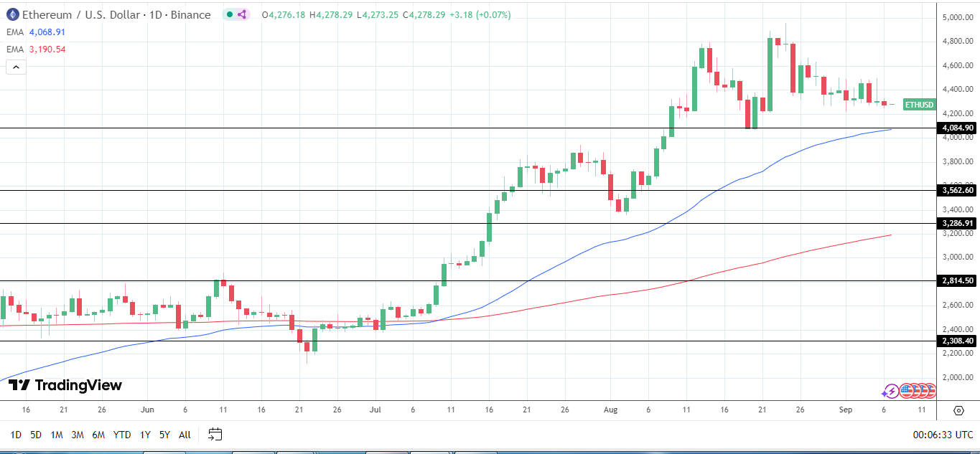980x454 pixels.
Task: Select the 3,562.60 horizontal line label
Action: click(x=958, y=190)
